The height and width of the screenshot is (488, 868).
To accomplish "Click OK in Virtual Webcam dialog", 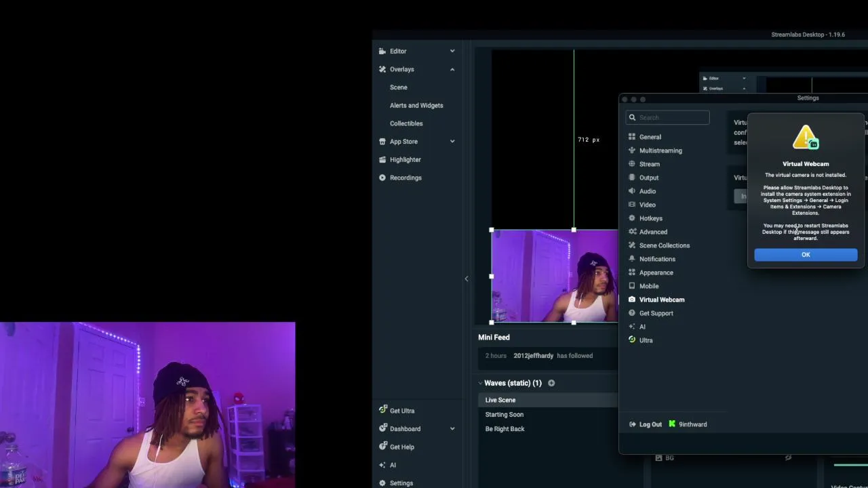I will [x=806, y=255].
